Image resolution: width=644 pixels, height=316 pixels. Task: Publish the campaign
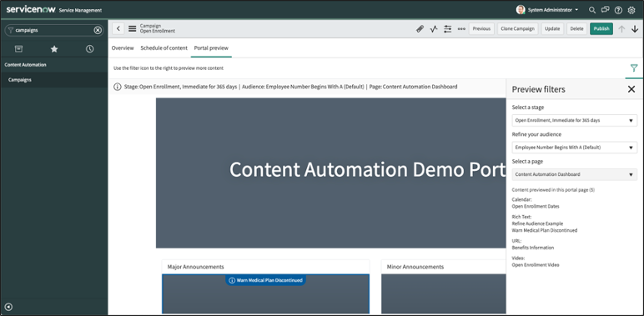(x=601, y=28)
